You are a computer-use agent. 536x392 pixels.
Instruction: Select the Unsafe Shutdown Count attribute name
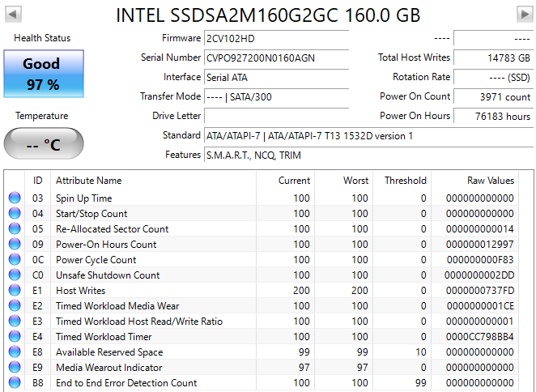click(x=108, y=275)
